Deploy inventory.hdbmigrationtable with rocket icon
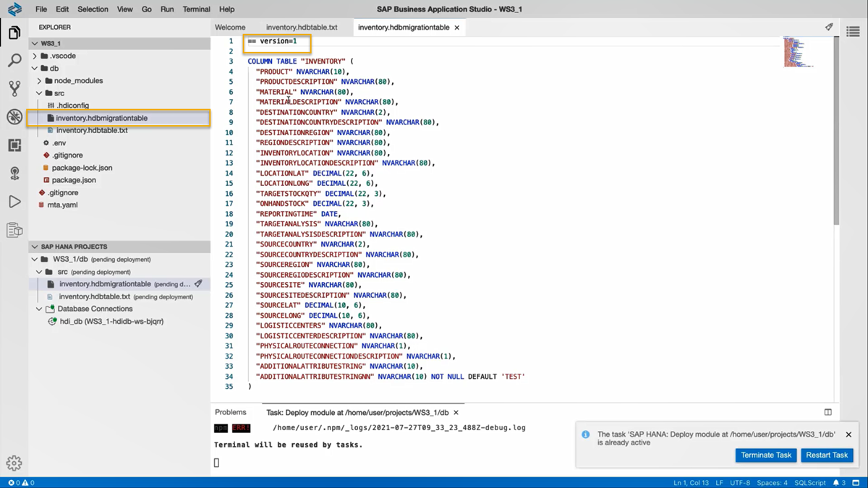Image resolution: width=868 pixels, height=488 pixels. click(x=198, y=284)
